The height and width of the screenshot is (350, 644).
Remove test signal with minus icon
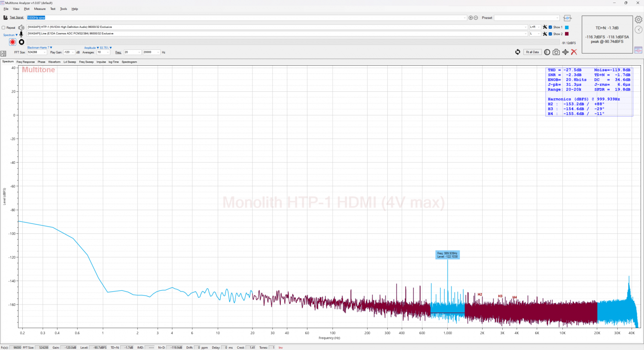[476, 18]
